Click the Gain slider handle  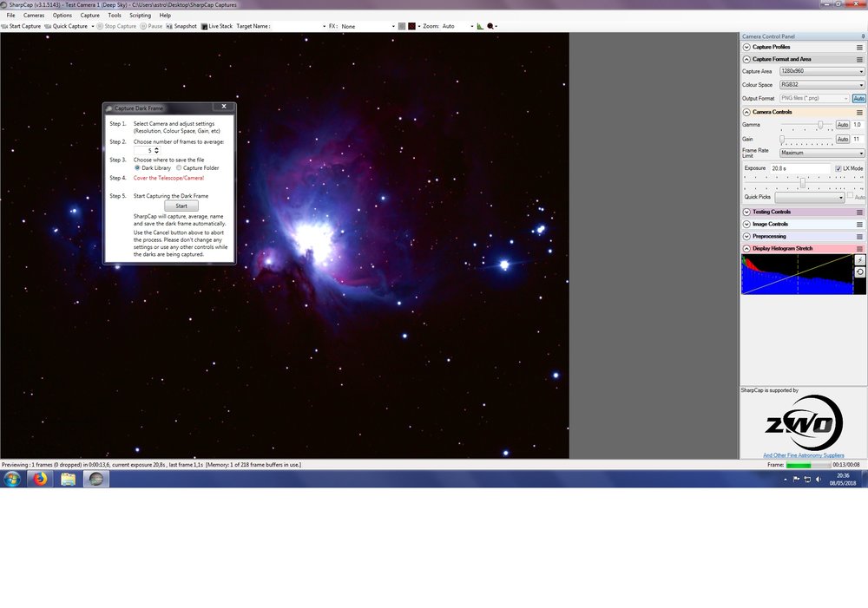click(782, 140)
